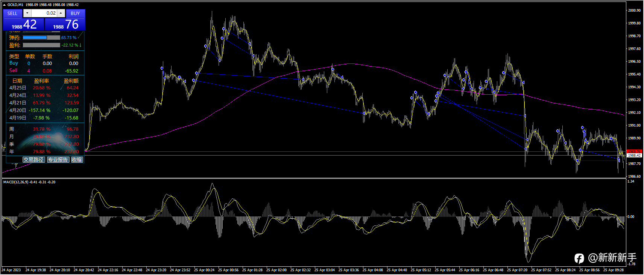Click the 2000.90 price axis label
644x275 pixels.
tap(634, 11)
